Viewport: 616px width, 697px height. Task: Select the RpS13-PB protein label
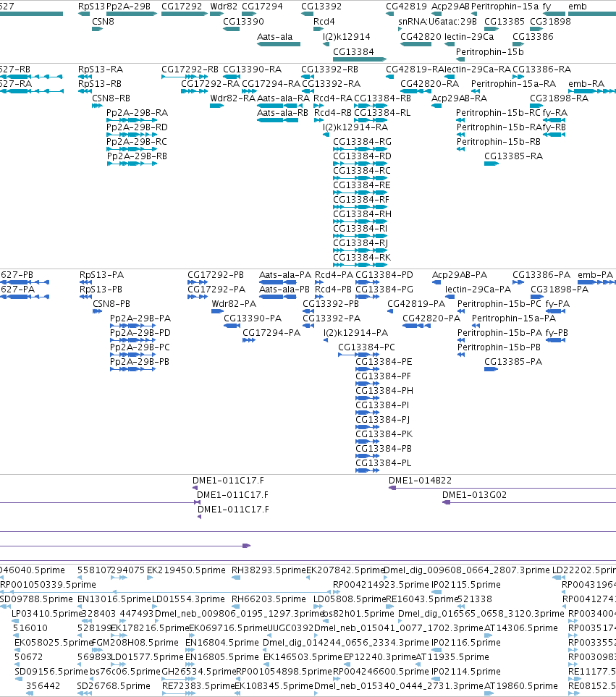pyautogui.click(x=101, y=289)
